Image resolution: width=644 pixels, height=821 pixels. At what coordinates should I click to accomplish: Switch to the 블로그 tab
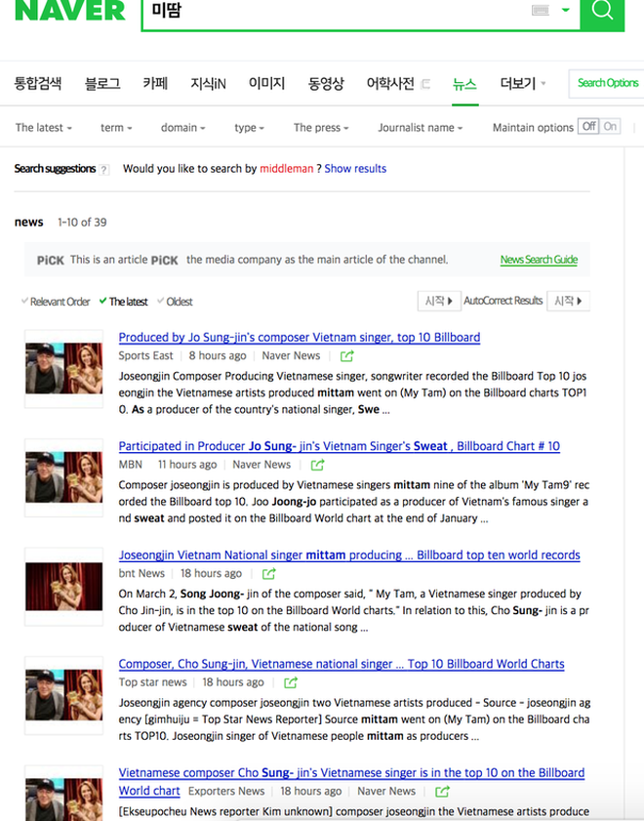click(x=102, y=83)
